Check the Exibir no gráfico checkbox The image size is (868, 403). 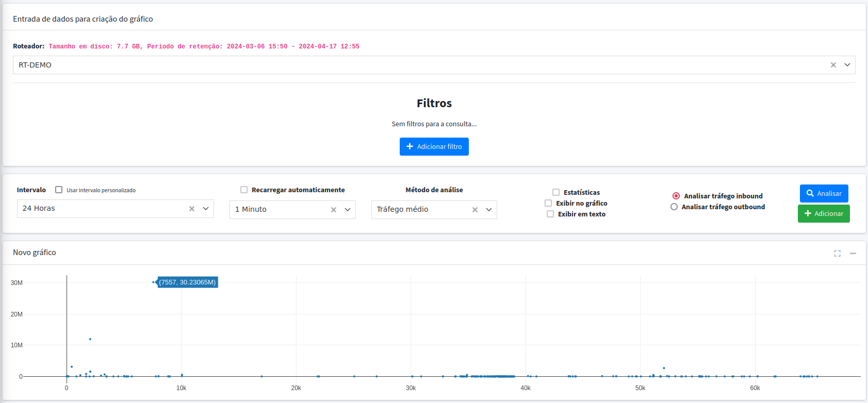pos(548,203)
